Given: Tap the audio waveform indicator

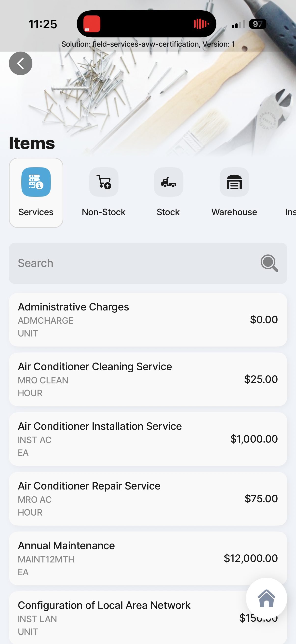Looking at the screenshot, I should (201, 24).
